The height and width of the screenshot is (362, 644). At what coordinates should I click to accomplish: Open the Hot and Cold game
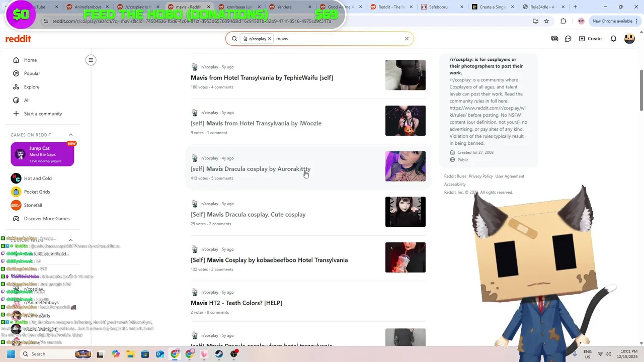(x=38, y=178)
